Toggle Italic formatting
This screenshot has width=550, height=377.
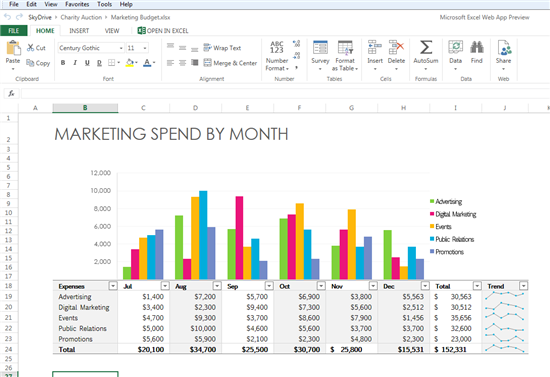tap(75, 63)
